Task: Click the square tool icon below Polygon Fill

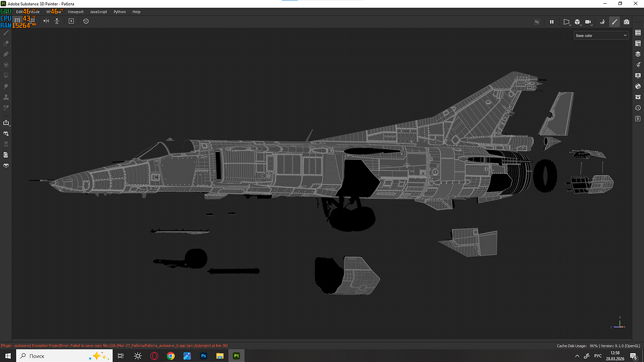Action: coord(6,75)
